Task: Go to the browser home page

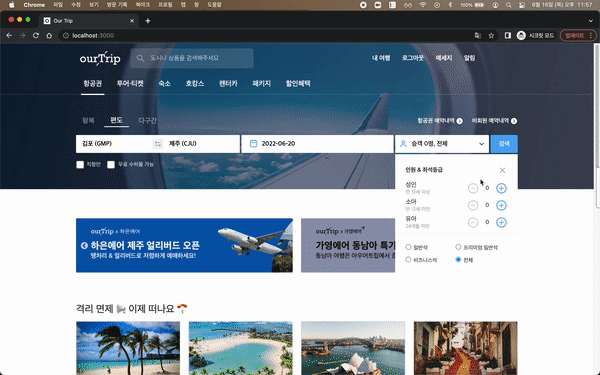Action: (49, 36)
